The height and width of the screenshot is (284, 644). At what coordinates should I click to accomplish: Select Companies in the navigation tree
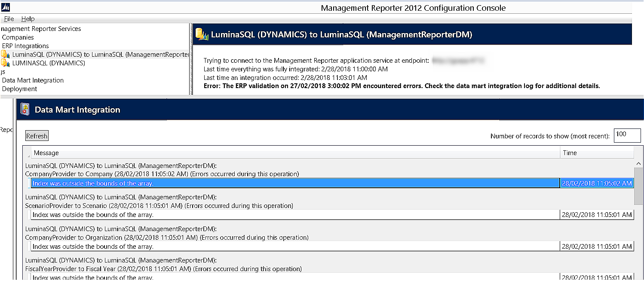tap(18, 37)
